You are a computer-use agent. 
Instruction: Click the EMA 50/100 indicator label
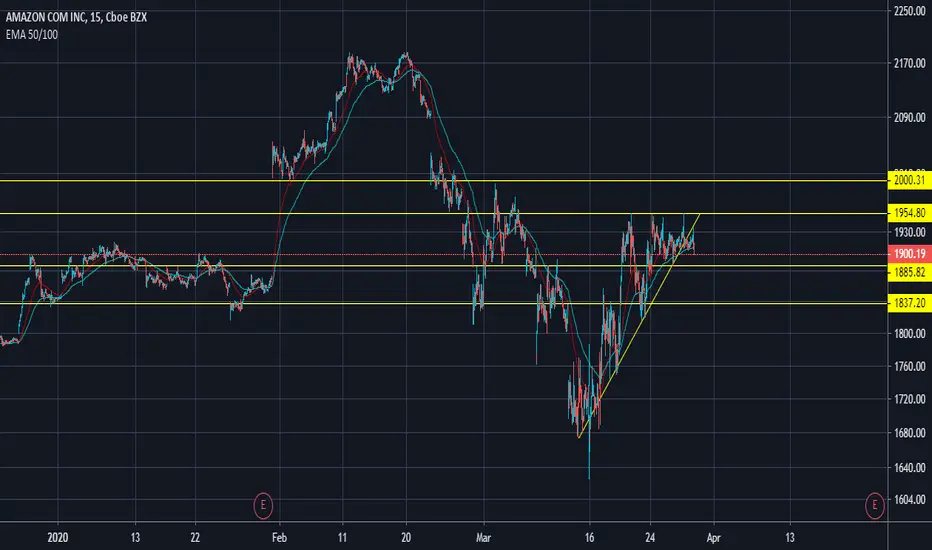click(x=32, y=34)
